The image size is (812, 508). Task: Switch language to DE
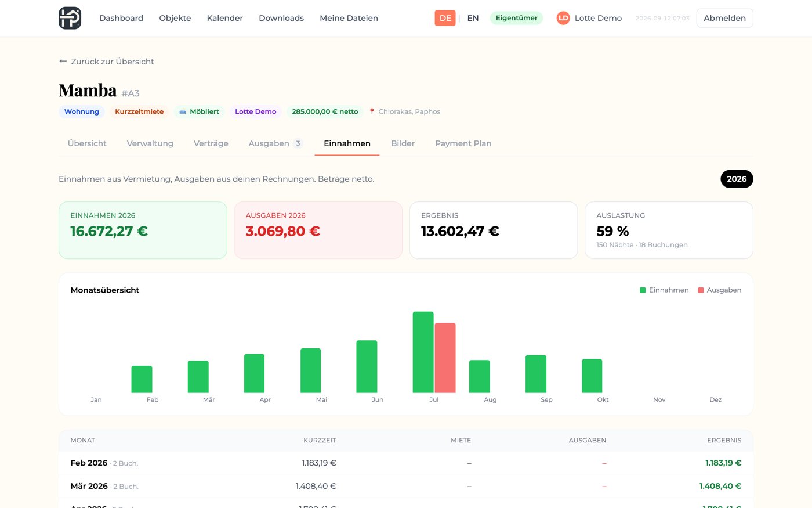coord(445,18)
